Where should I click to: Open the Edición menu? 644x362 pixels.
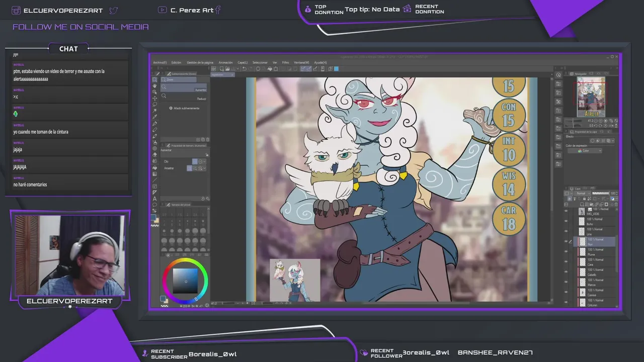pos(176,62)
